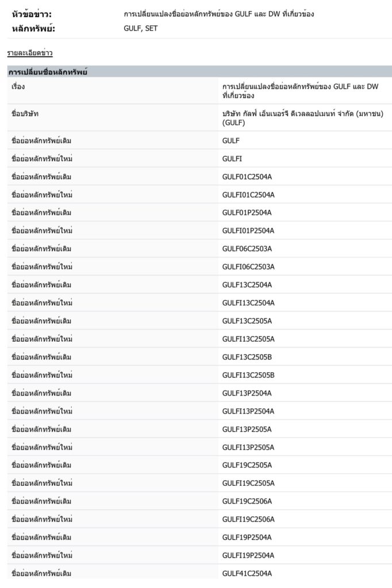The width and height of the screenshot is (392, 588).
Task: Select the GULFI13C2504A value
Action: pos(248,303)
